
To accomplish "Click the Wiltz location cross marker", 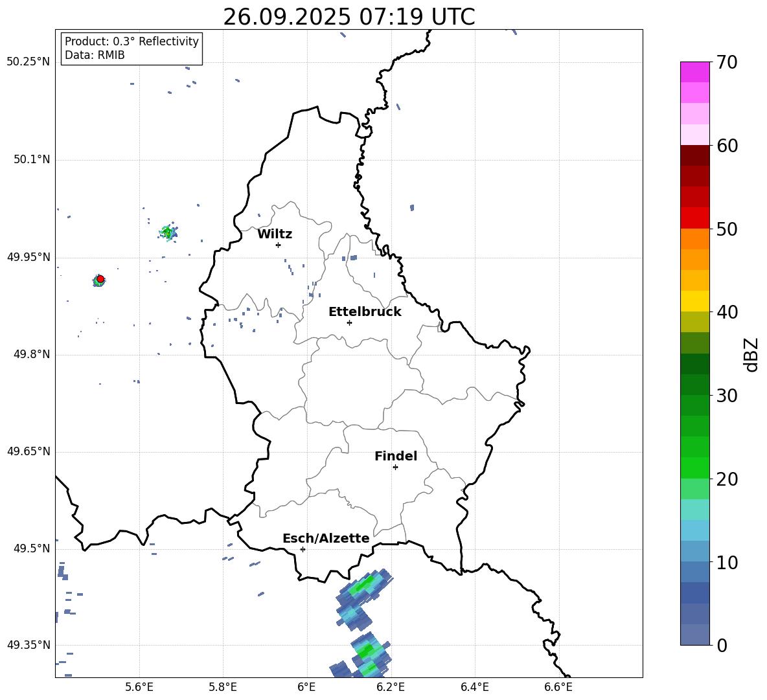I will [279, 245].
